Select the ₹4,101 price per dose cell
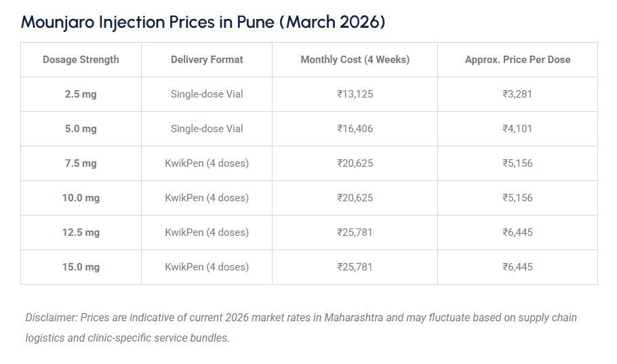Viewport: 617px width, 364px height. (x=517, y=129)
